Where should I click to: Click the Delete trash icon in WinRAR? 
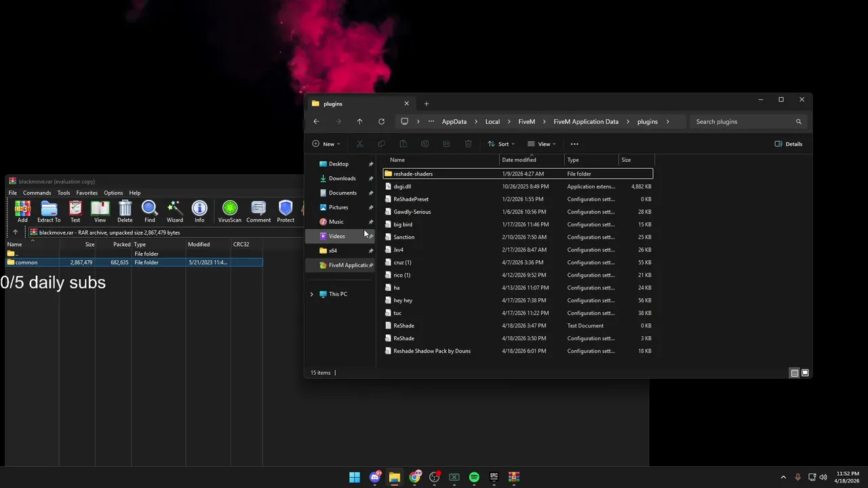pos(125,211)
